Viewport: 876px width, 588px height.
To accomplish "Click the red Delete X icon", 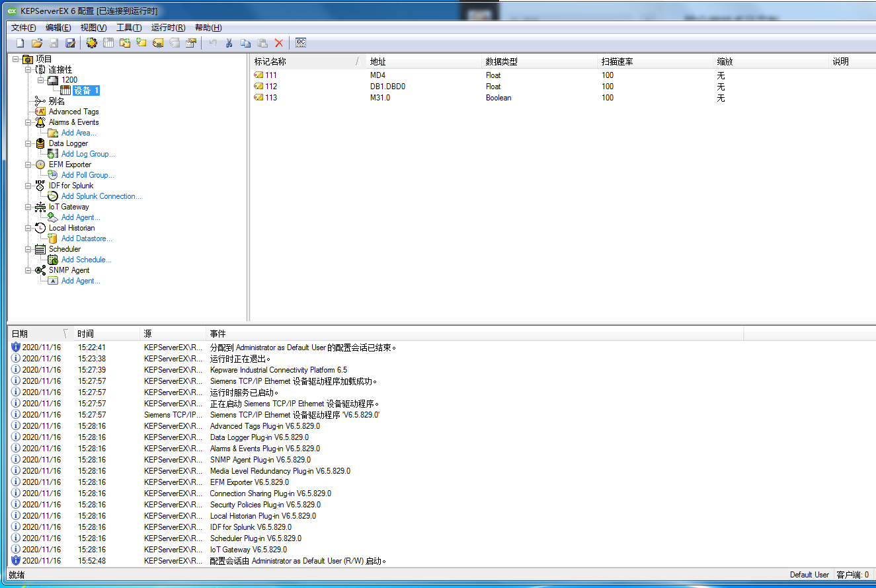I will coord(279,43).
